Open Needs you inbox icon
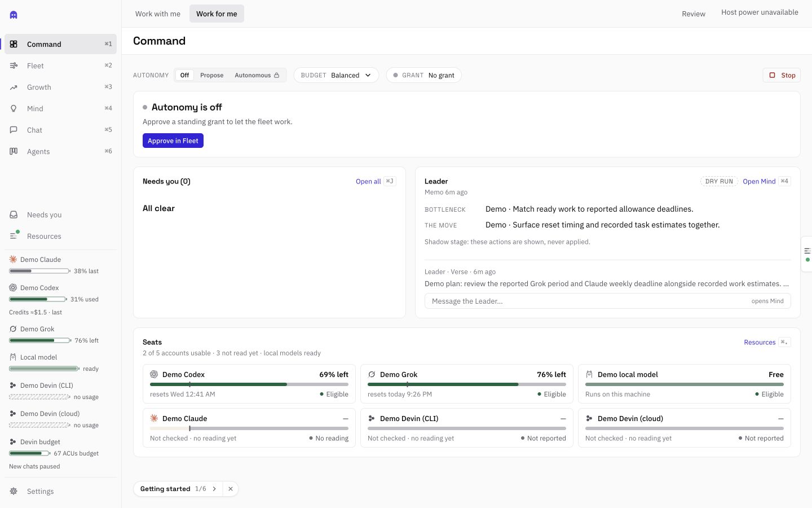This screenshot has height=508, width=812. pos(14,214)
